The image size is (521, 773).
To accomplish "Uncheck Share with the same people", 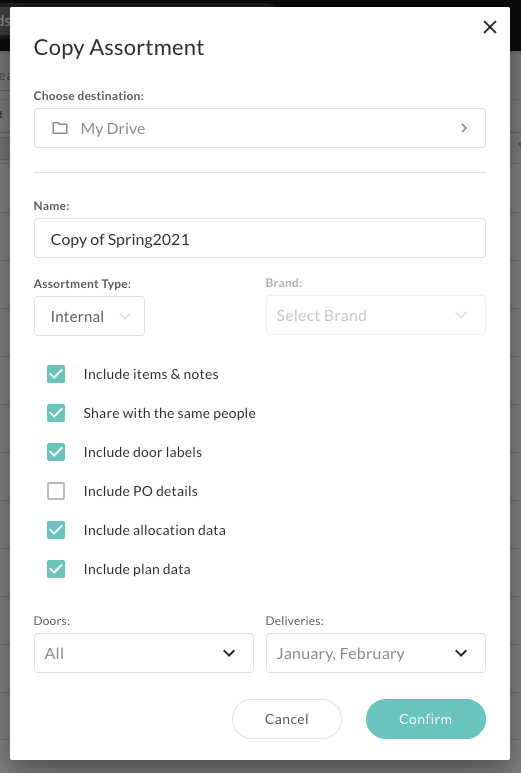I will 56,413.
